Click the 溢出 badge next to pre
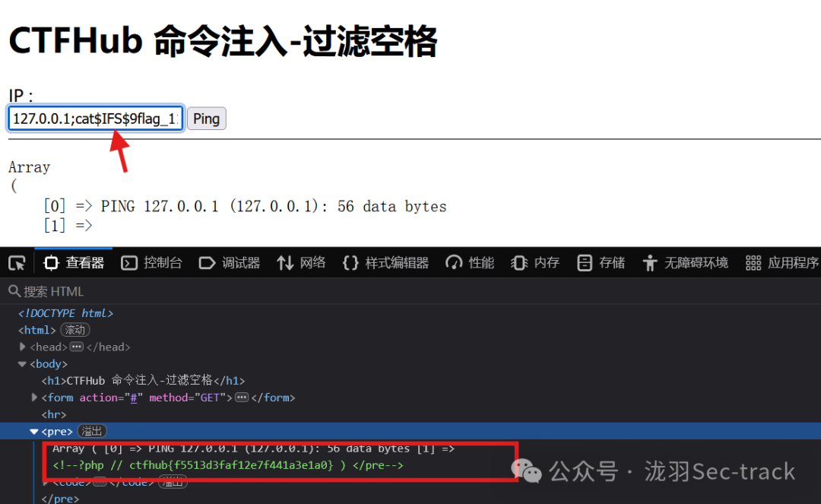 coord(92,431)
